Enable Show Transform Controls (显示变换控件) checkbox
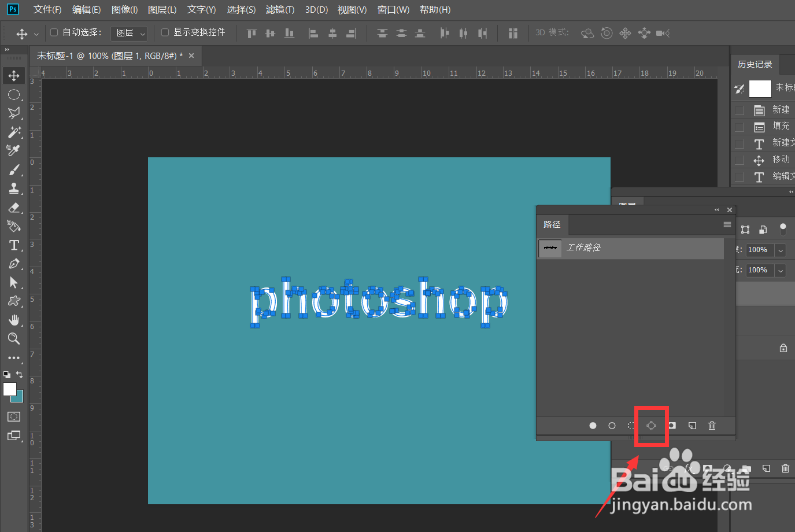Image resolution: width=795 pixels, height=532 pixels. (165, 32)
